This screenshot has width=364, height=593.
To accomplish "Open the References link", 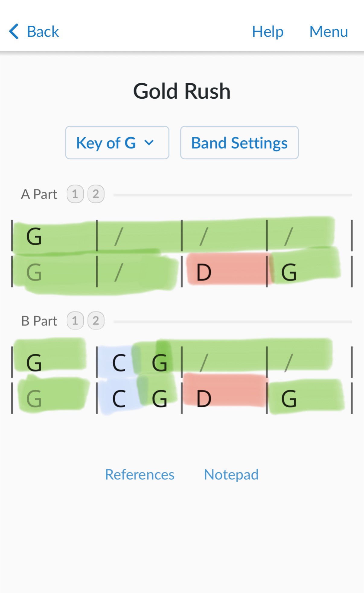I will pyautogui.click(x=139, y=474).
